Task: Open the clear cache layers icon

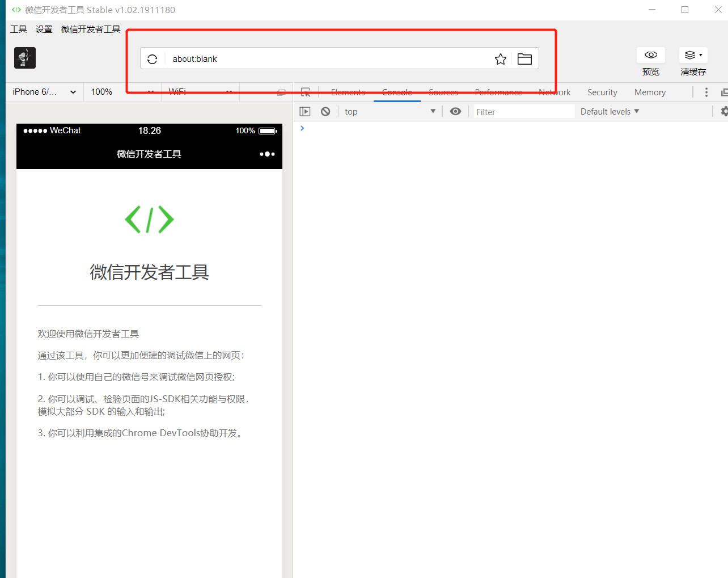Action: click(x=693, y=55)
